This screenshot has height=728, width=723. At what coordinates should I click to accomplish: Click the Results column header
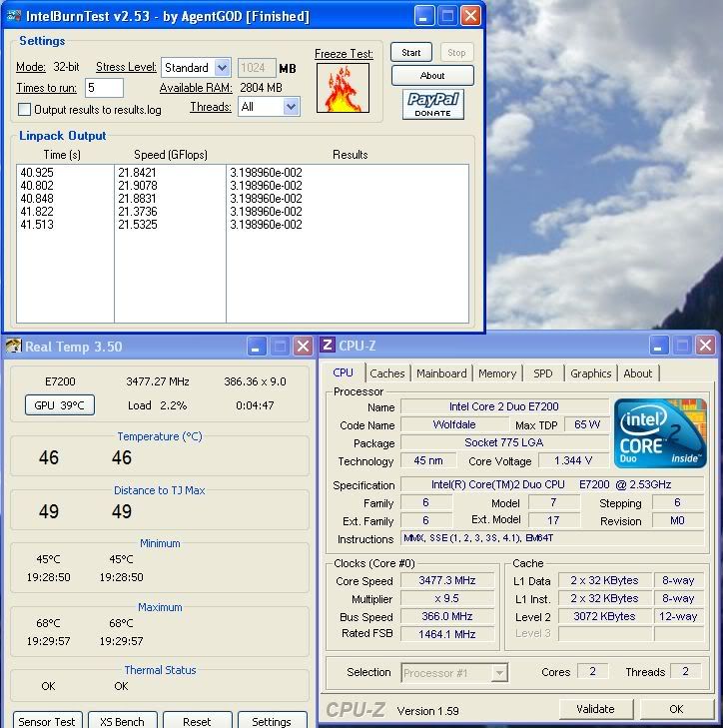(x=351, y=155)
